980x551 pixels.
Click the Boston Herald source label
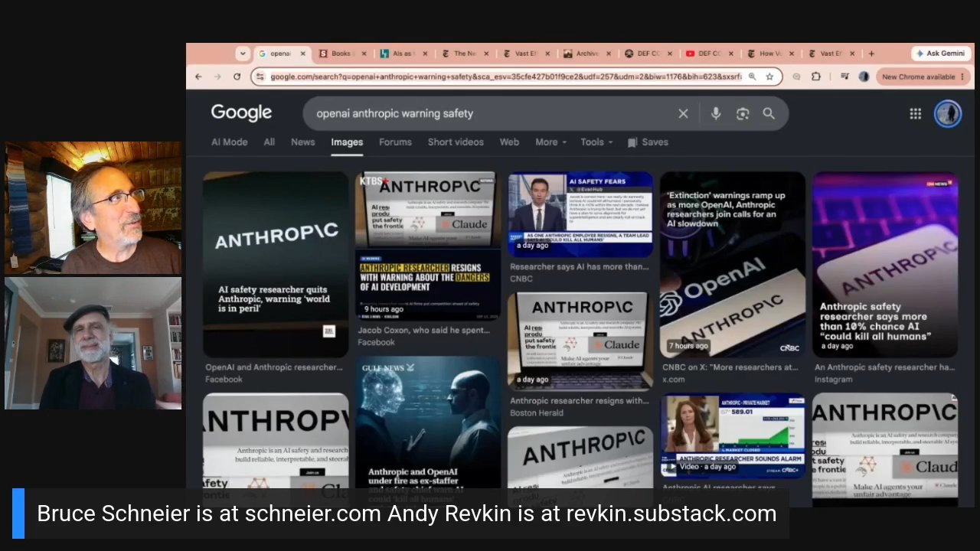[537, 412]
